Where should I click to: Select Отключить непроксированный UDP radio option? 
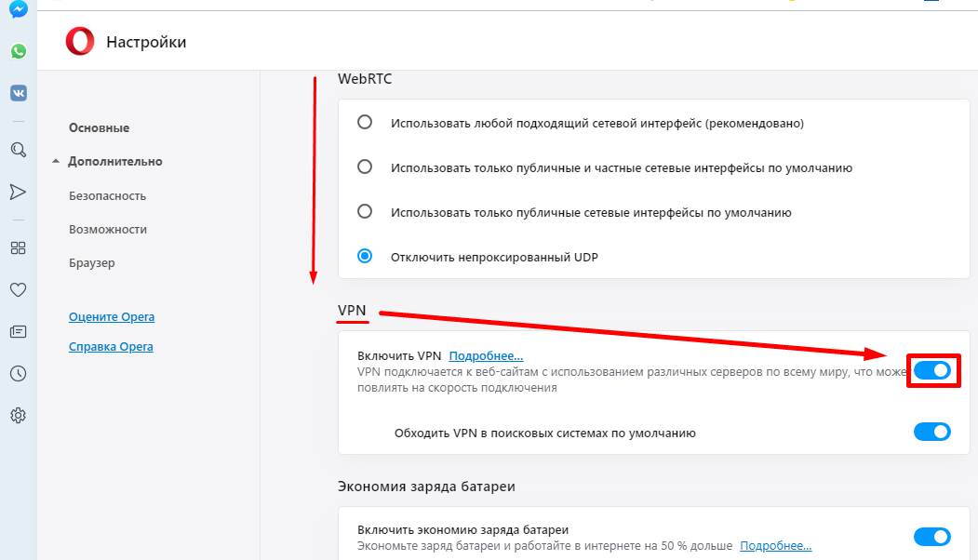(x=365, y=257)
